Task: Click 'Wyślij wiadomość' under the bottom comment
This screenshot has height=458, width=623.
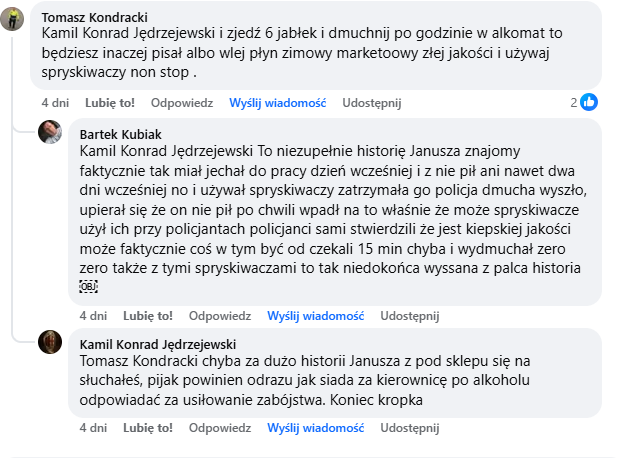Action: coord(316,427)
